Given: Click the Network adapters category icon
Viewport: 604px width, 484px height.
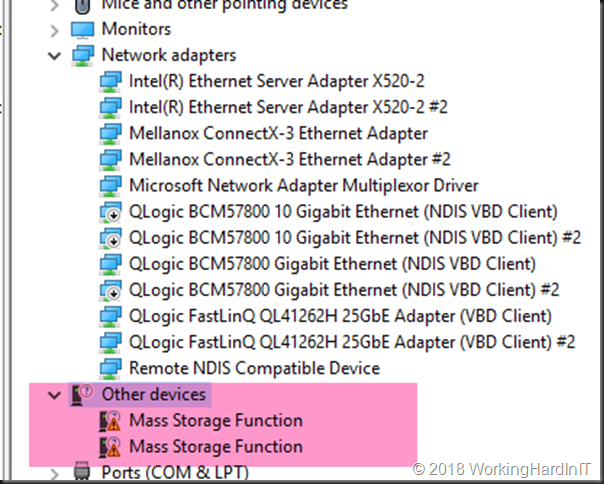Looking at the screenshot, I should (82, 55).
